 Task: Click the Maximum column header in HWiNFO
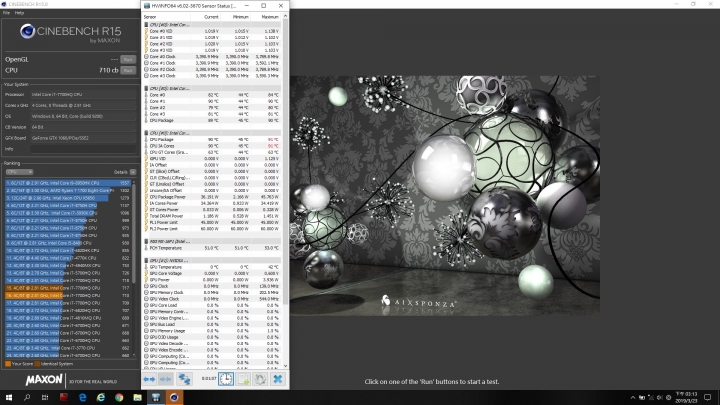[x=270, y=17]
